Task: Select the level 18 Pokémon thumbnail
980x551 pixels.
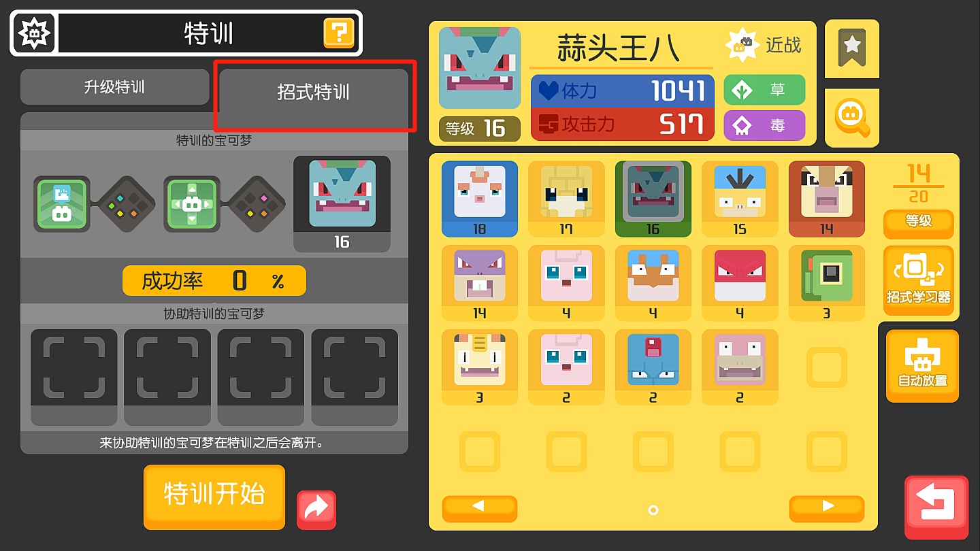Action: (480, 198)
